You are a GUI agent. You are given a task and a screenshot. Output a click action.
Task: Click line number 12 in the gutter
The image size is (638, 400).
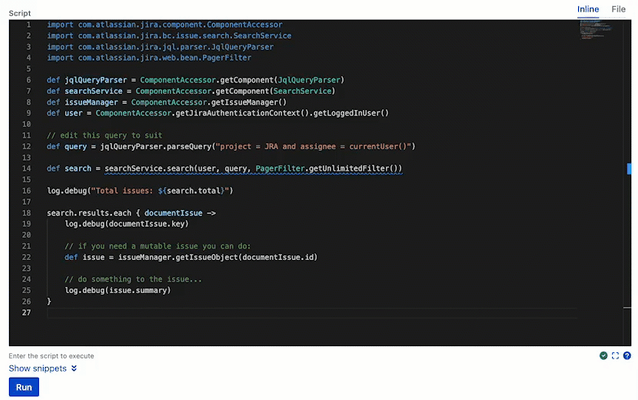[26, 146]
